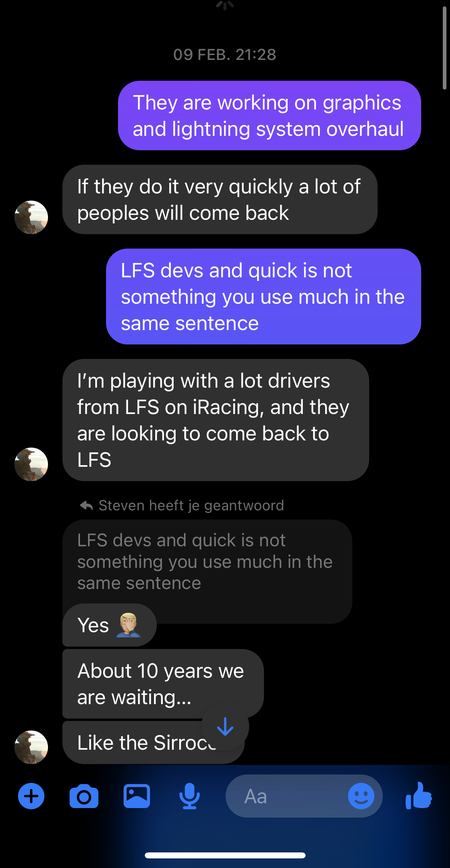The width and height of the screenshot is (450, 868).
Task: Tap the 'Yes' facepalm emoji message
Action: pyautogui.click(x=109, y=625)
